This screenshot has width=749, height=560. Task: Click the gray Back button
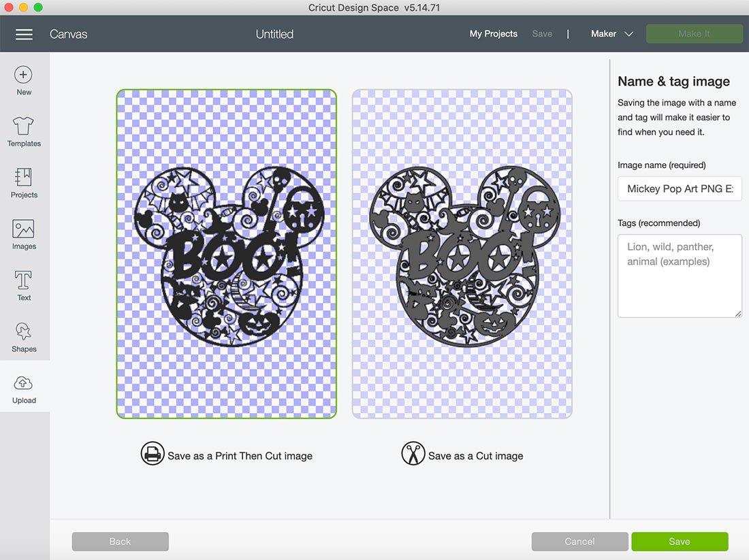pos(121,542)
